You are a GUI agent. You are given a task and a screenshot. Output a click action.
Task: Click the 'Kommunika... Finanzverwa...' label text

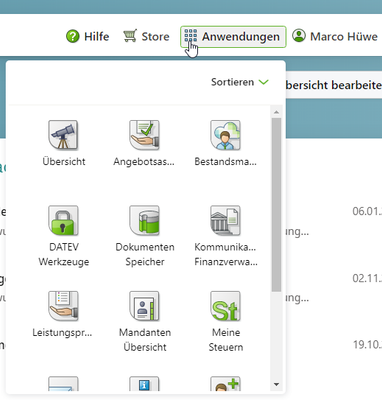(x=226, y=254)
